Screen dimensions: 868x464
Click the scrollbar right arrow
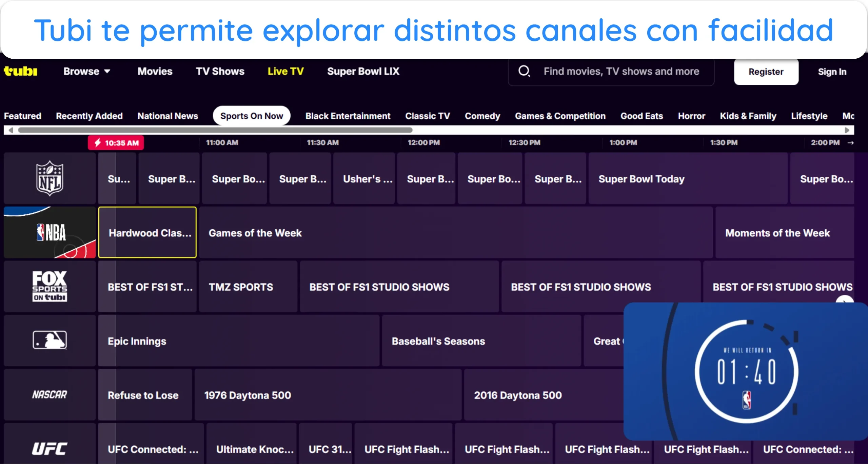point(847,130)
